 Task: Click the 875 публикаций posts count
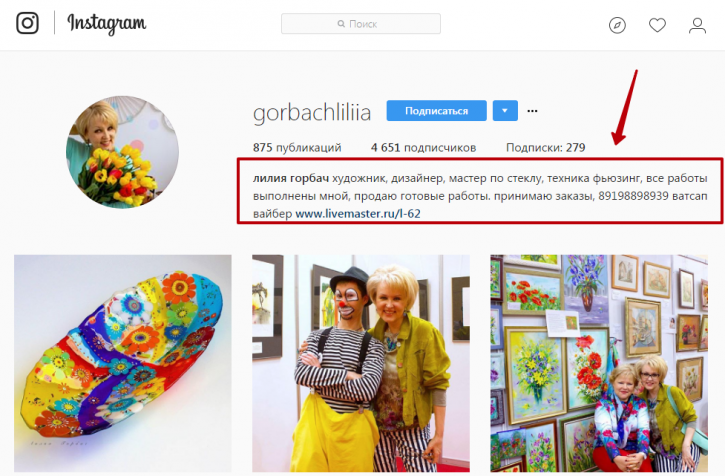click(x=297, y=148)
